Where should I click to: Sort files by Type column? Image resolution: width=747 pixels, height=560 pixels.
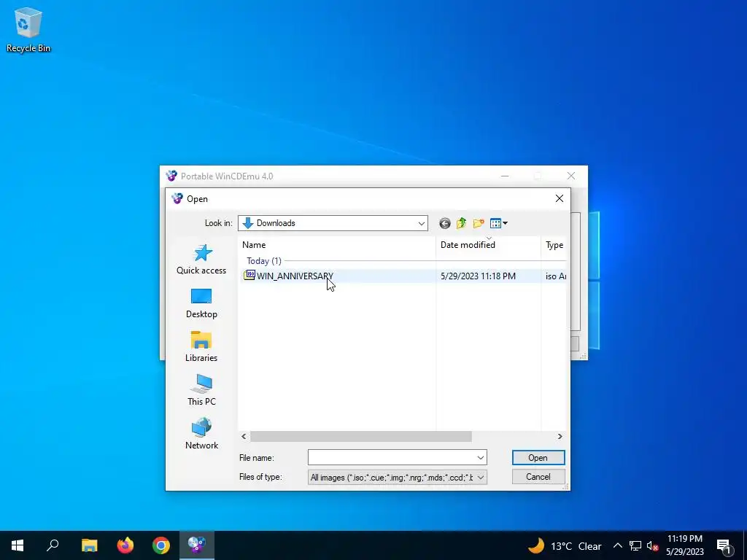click(554, 245)
